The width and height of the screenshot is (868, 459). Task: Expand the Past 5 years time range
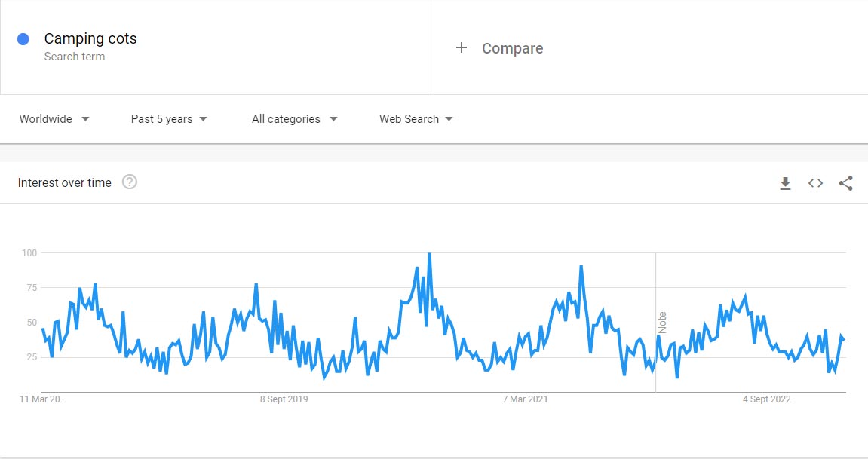coord(169,119)
